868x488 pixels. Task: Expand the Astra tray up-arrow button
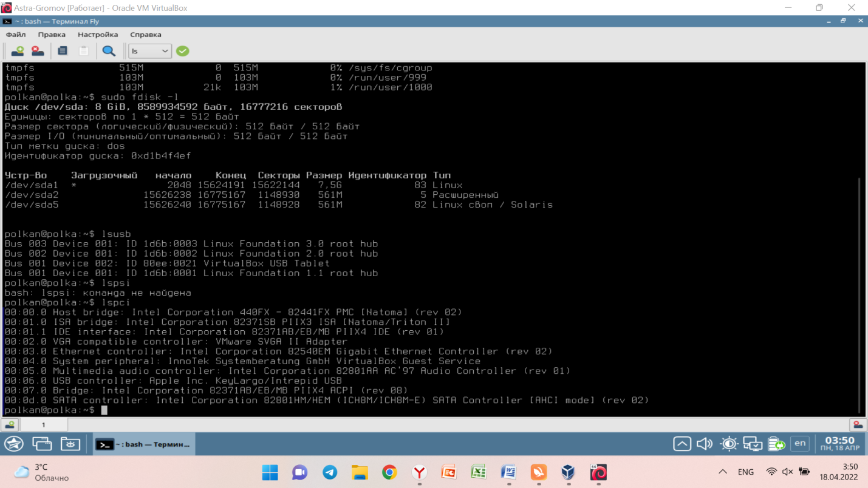pyautogui.click(x=682, y=444)
